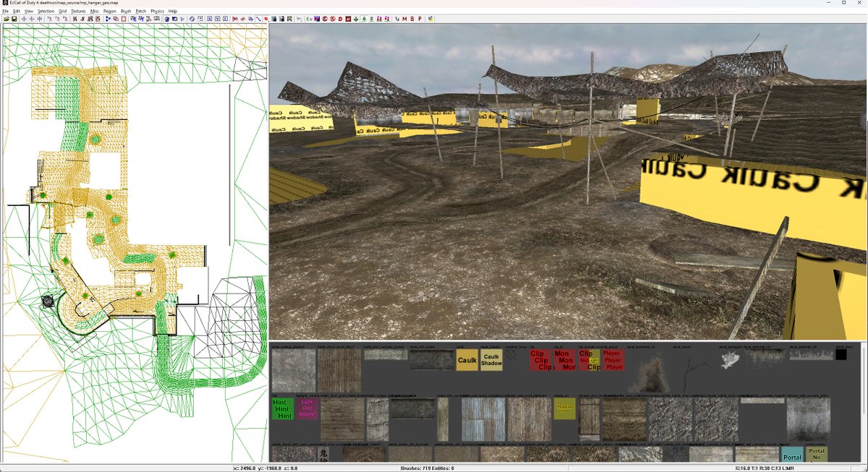Click the Save floppy disk icon
Viewport: 868px width, 472px height.
(x=14, y=19)
